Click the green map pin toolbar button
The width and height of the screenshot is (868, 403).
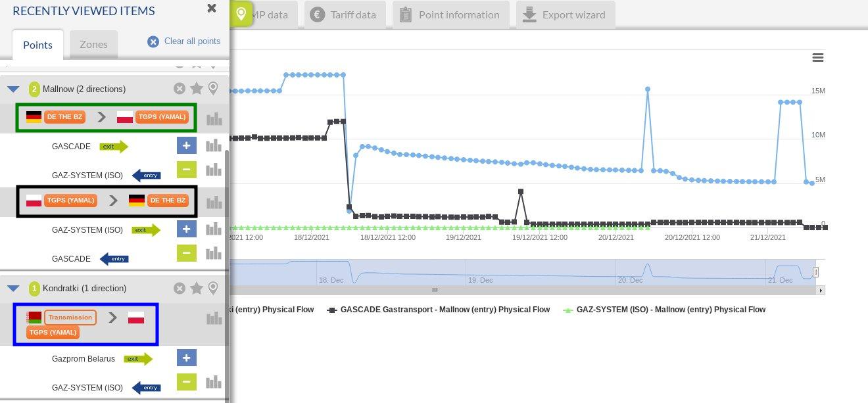(x=241, y=14)
